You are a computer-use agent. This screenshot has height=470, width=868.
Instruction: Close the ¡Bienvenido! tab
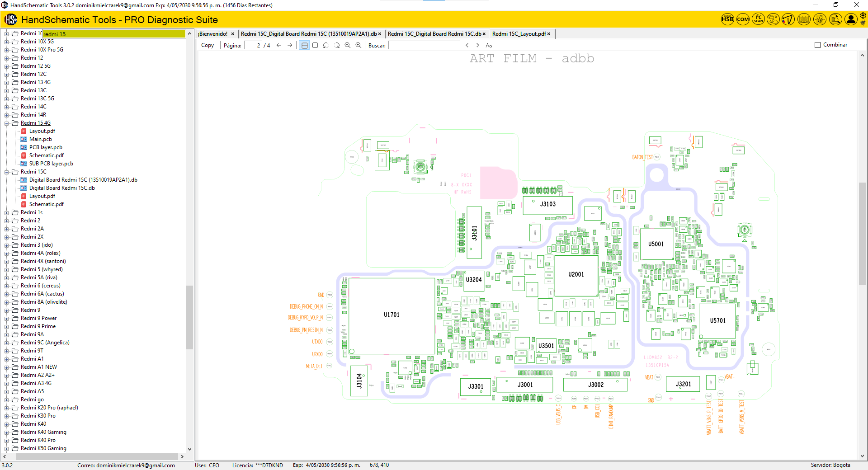pos(233,34)
